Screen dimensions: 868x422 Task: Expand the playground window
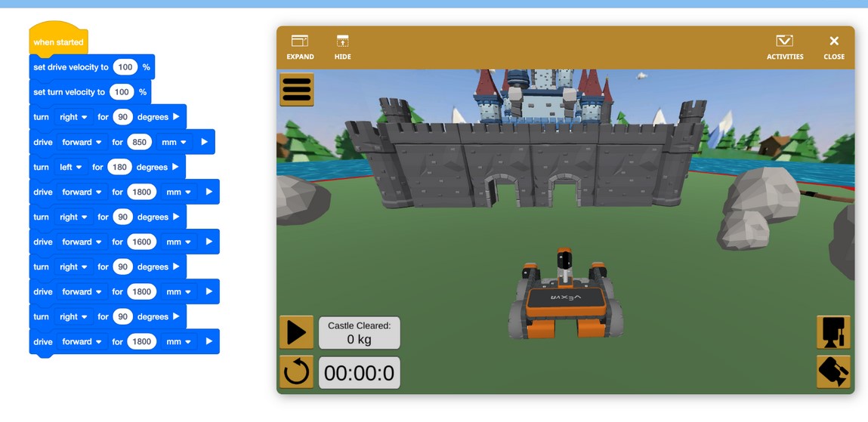point(300,47)
